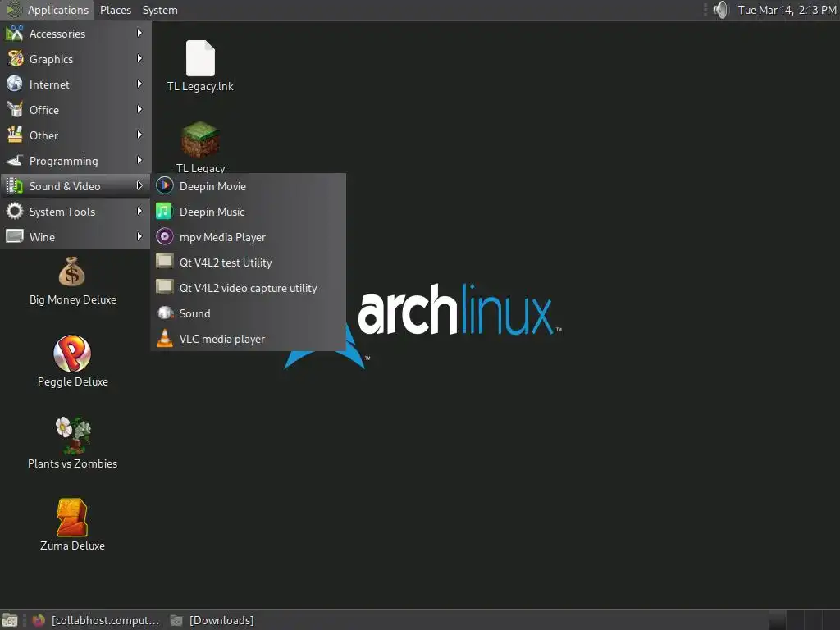
Task: Click the Programming category label
Action: [64, 162]
